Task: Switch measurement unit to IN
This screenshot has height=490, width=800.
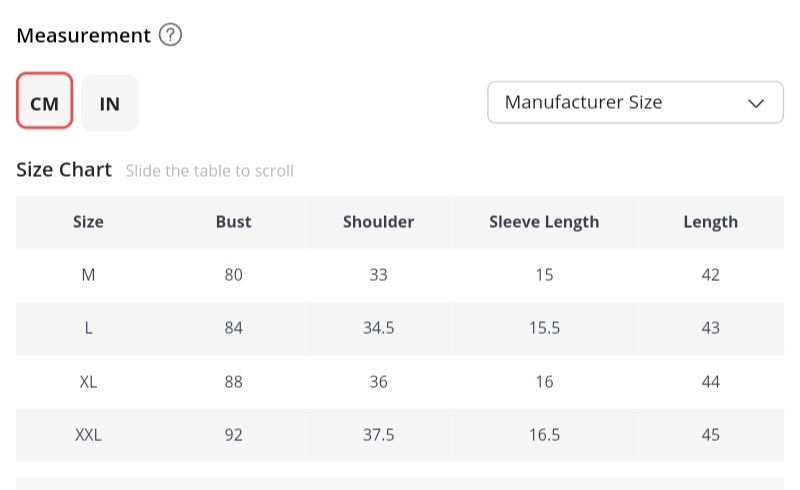Action: (x=110, y=102)
